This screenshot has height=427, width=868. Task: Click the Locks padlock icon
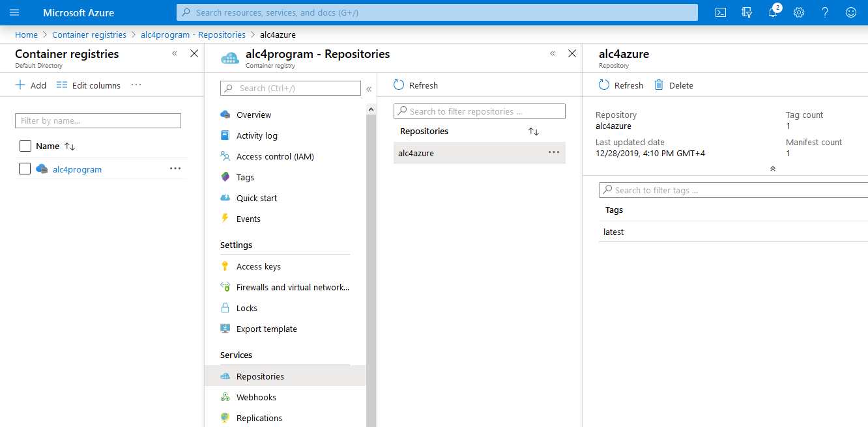pyautogui.click(x=225, y=308)
